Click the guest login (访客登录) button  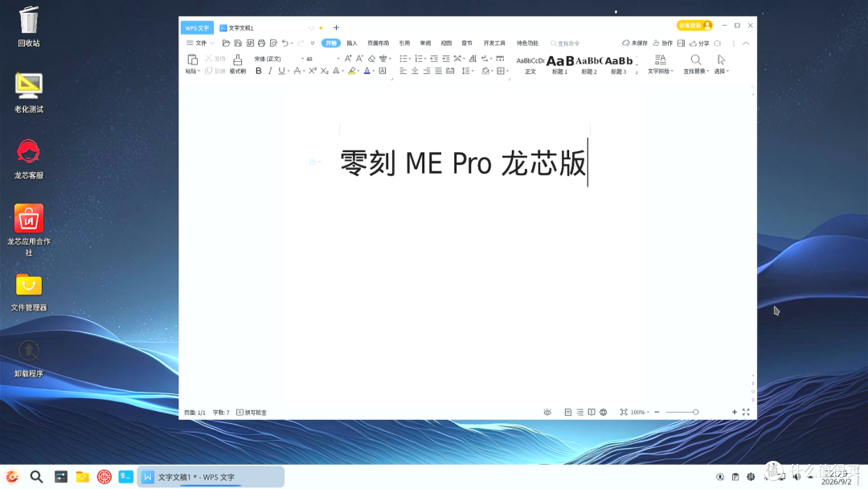tap(694, 26)
